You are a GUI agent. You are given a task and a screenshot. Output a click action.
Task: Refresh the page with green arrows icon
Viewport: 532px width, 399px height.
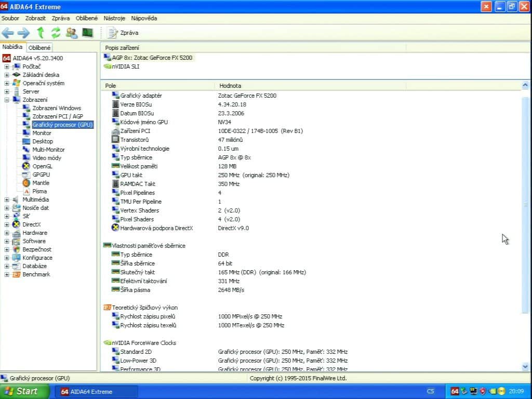point(56,33)
